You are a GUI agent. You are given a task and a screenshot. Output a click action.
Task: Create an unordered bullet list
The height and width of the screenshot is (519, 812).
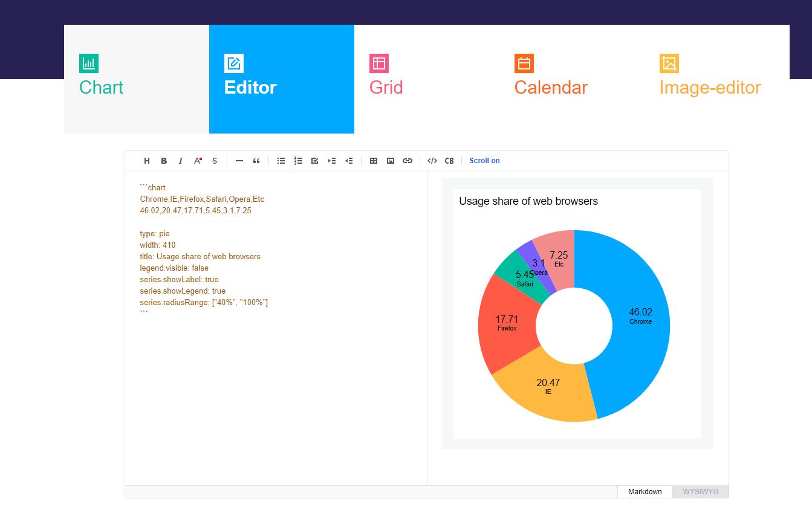pos(281,161)
